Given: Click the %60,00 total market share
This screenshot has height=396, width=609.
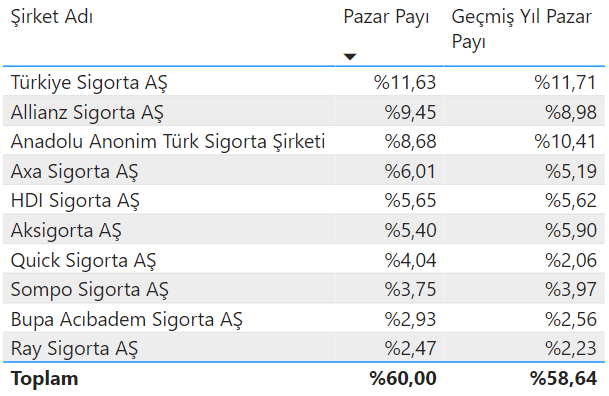Looking at the screenshot, I should (403, 378).
